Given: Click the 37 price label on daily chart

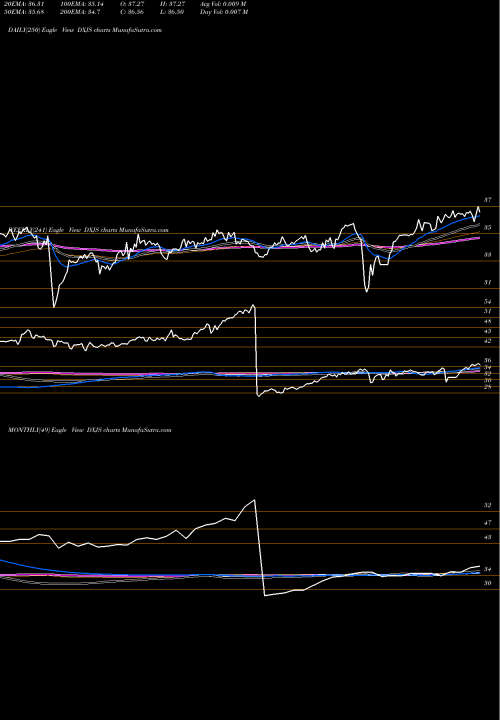Looking at the screenshot, I should click(488, 200).
